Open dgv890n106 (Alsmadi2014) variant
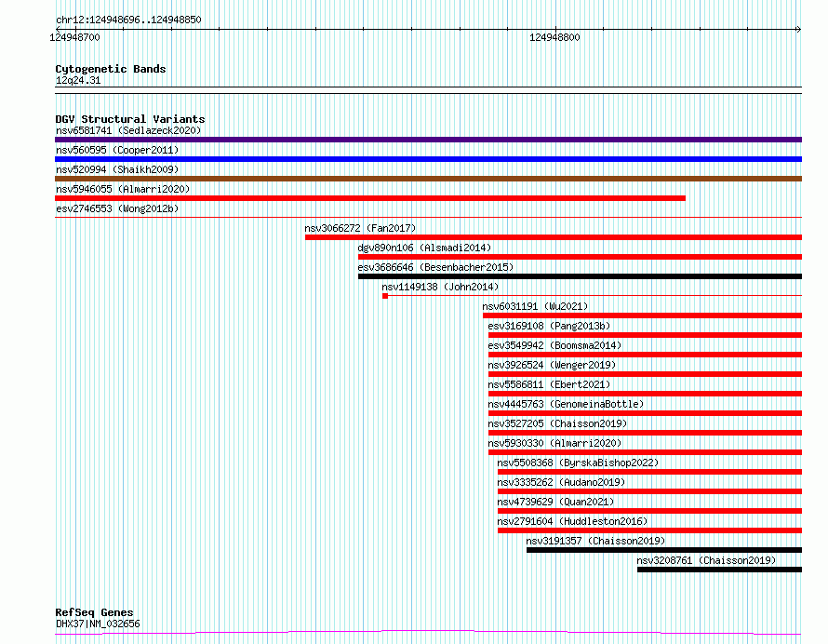The image size is (828, 644). [424, 248]
